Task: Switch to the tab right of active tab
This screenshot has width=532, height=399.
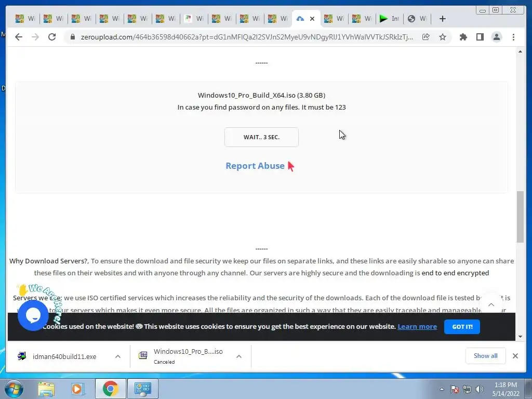Action: [x=334, y=19]
